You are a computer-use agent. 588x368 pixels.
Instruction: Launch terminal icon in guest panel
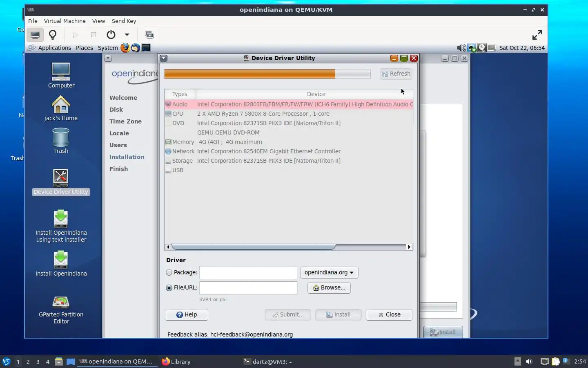coord(146,48)
